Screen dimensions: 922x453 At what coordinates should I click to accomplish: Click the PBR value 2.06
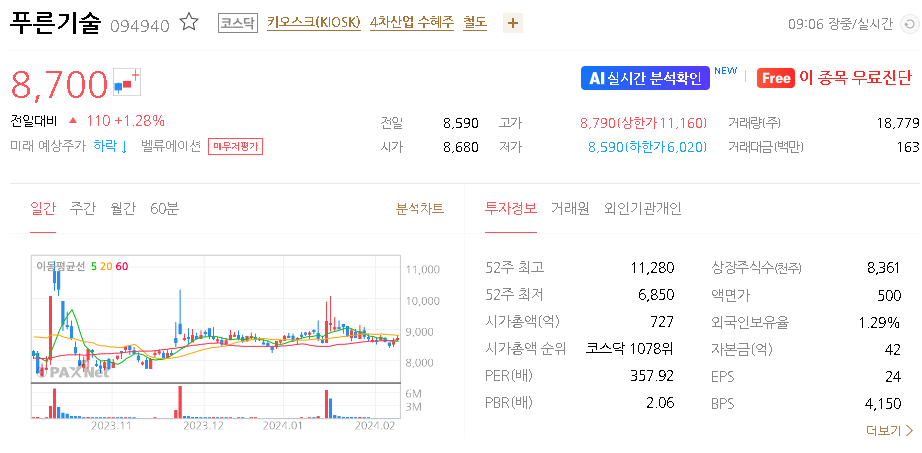(x=659, y=403)
